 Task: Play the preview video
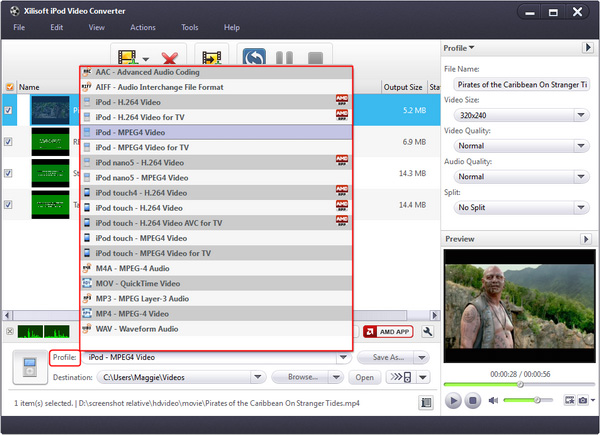click(x=453, y=401)
